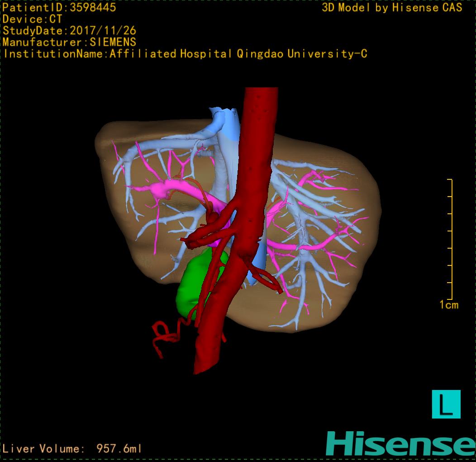Click the Hisense logo

[x=401, y=443]
